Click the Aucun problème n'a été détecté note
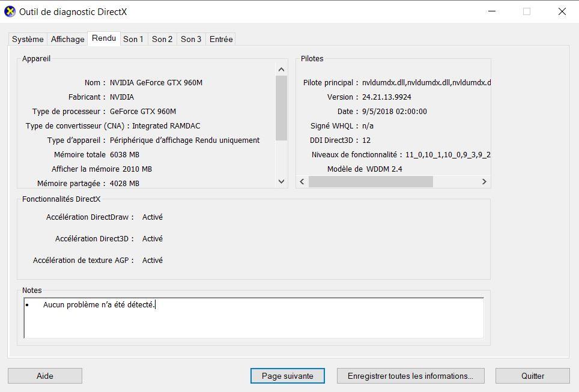The width and height of the screenshot is (579, 392). tap(99, 305)
